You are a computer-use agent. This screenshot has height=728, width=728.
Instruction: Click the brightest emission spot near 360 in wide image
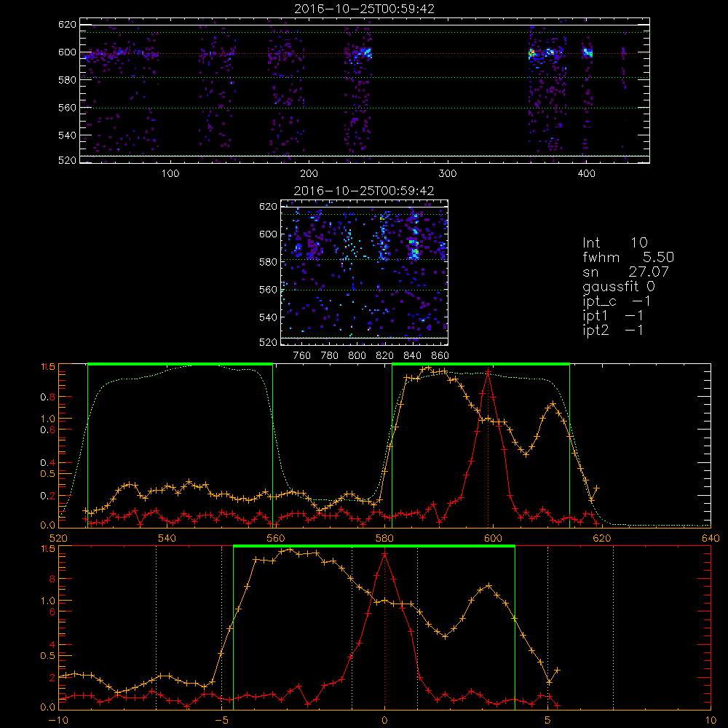point(532,53)
